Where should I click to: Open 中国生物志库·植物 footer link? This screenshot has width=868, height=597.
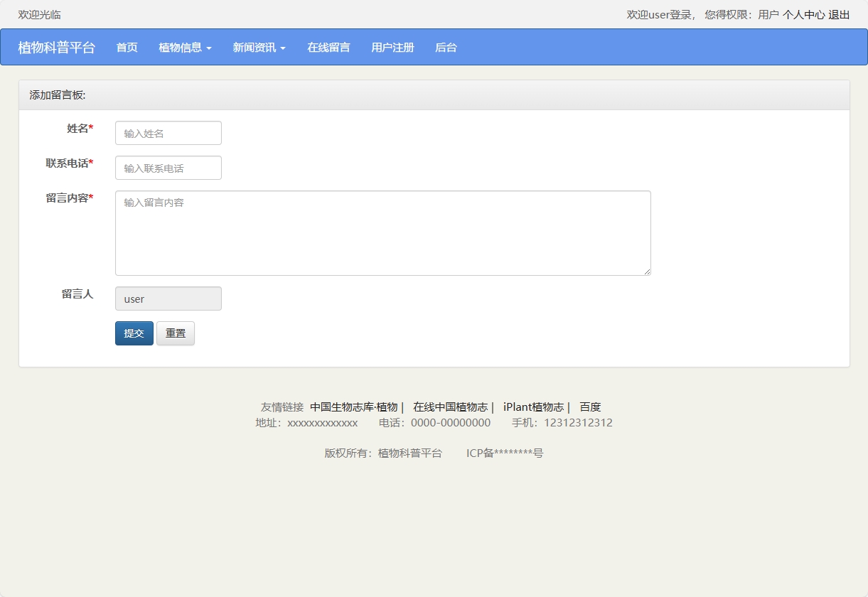(353, 407)
